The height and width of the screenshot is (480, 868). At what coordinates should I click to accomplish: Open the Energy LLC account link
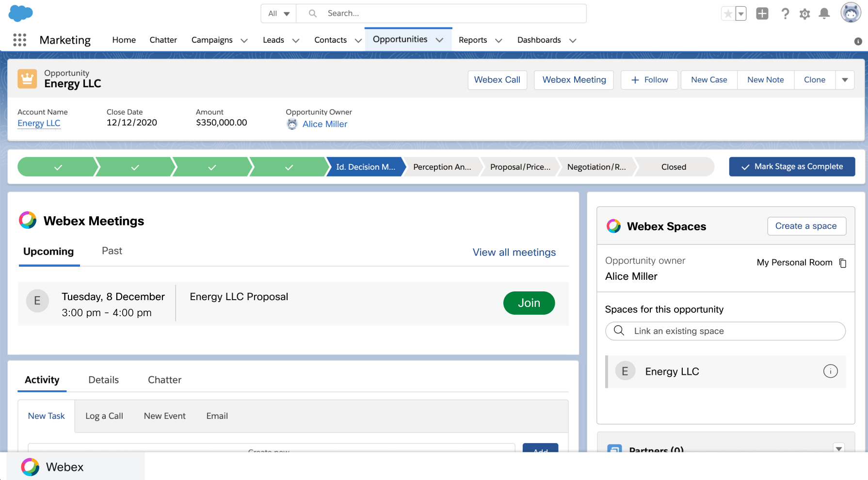click(x=39, y=123)
